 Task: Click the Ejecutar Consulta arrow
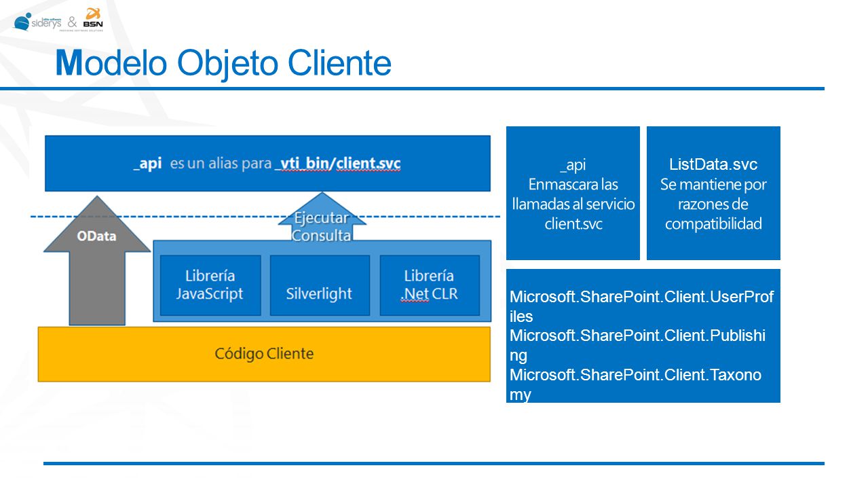(x=322, y=217)
